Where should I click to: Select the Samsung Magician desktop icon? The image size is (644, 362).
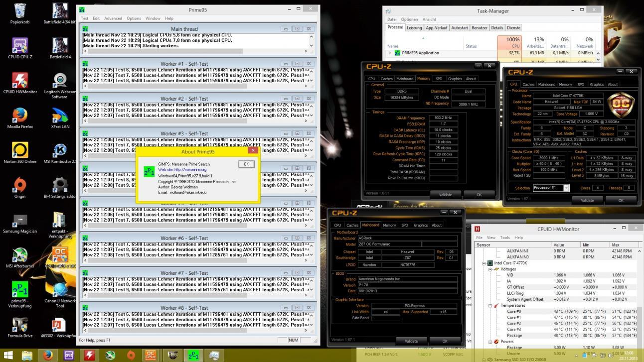click(20, 223)
